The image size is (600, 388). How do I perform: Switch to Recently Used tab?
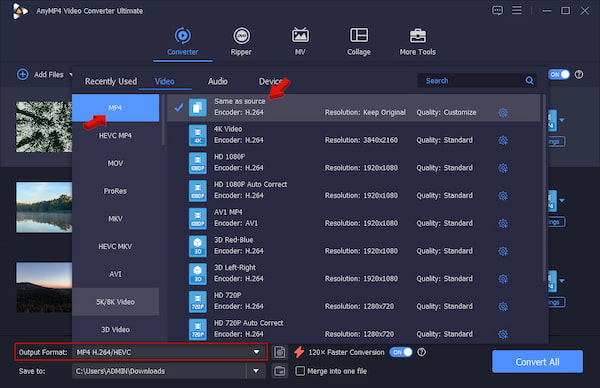[111, 81]
